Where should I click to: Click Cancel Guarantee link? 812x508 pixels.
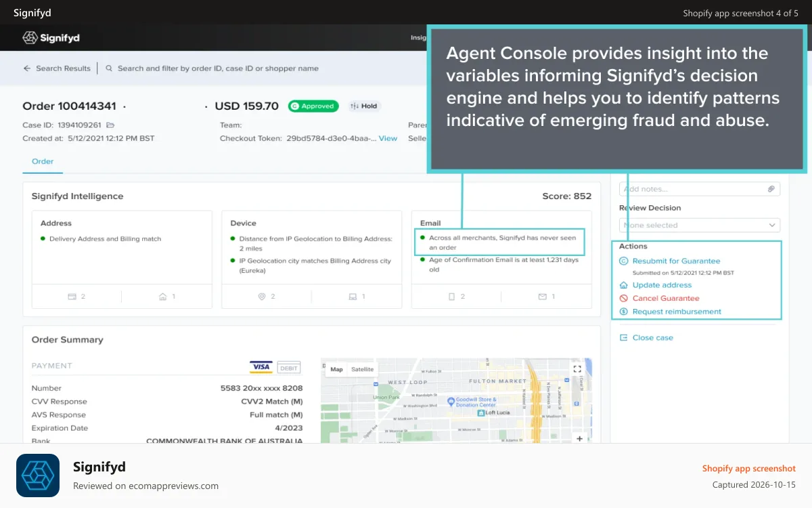[666, 298]
